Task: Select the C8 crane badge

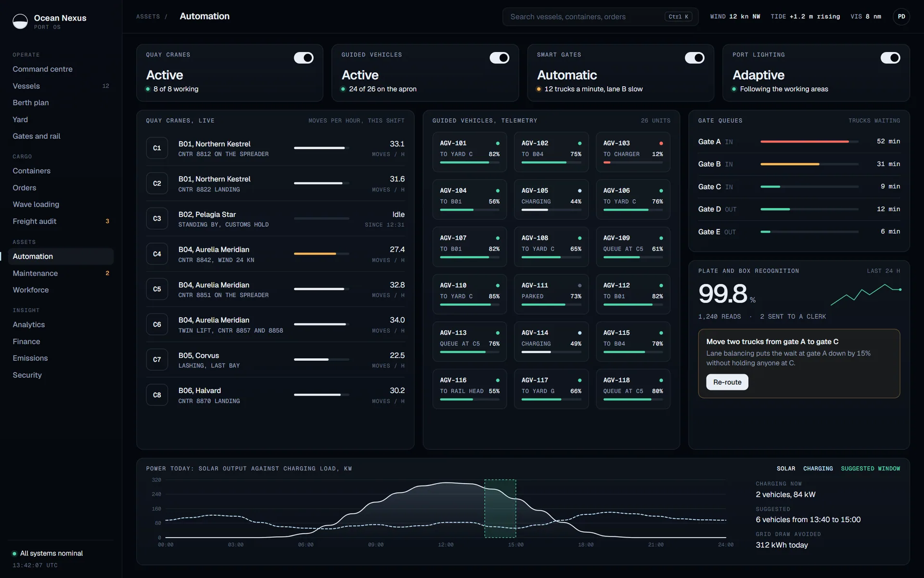Action: pyautogui.click(x=157, y=395)
